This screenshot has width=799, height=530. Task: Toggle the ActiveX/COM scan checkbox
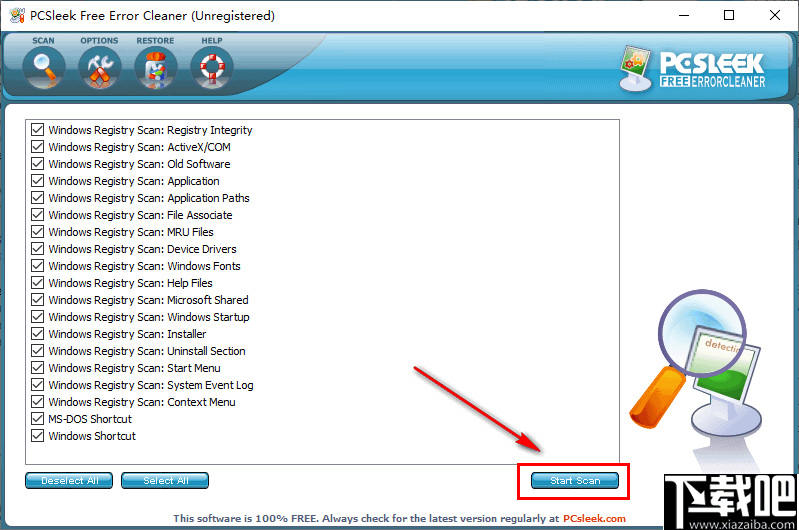tap(37, 147)
